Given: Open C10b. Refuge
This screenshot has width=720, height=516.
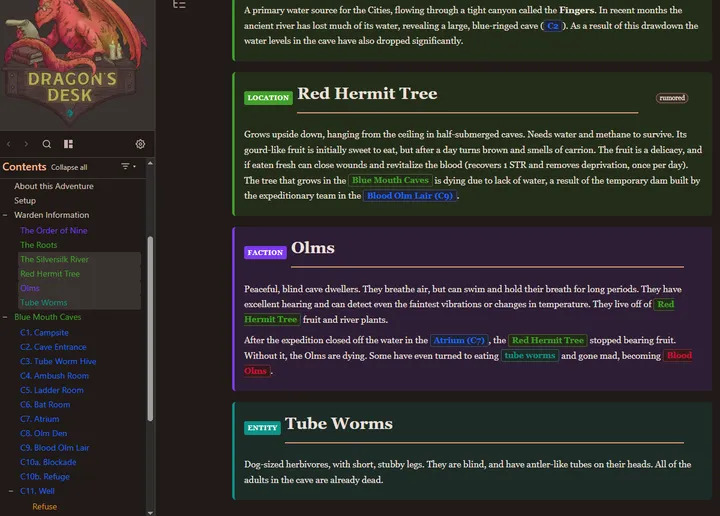Looking at the screenshot, I should [45, 477].
